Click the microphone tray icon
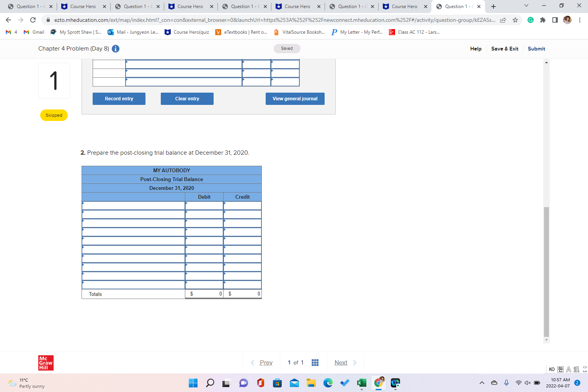 click(506, 383)
